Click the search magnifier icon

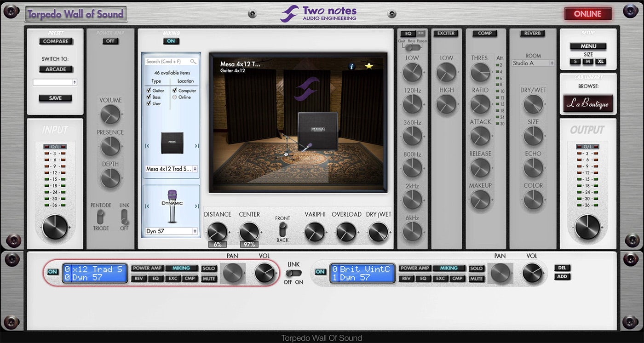(x=193, y=62)
